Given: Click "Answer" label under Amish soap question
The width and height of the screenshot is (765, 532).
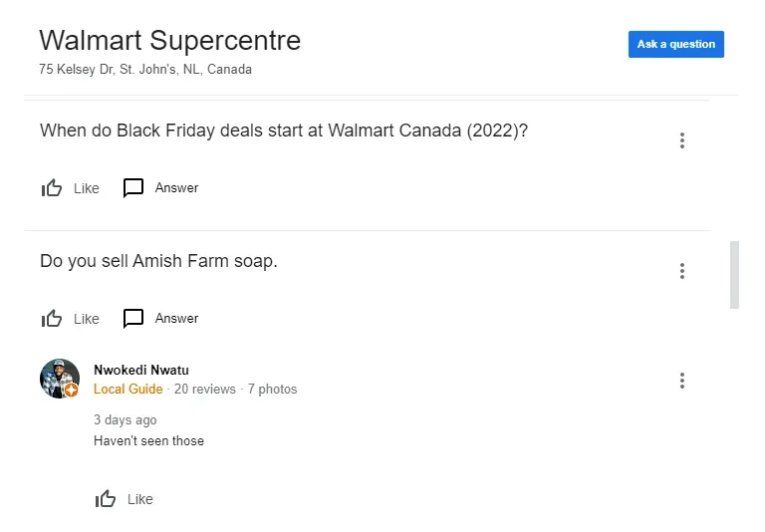Looking at the screenshot, I should pos(176,319).
